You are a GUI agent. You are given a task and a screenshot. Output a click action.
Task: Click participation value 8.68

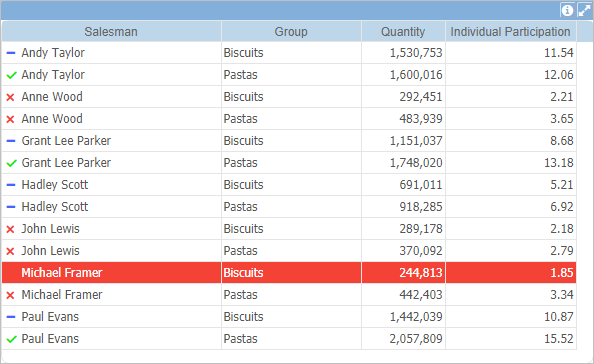point(562,141)
